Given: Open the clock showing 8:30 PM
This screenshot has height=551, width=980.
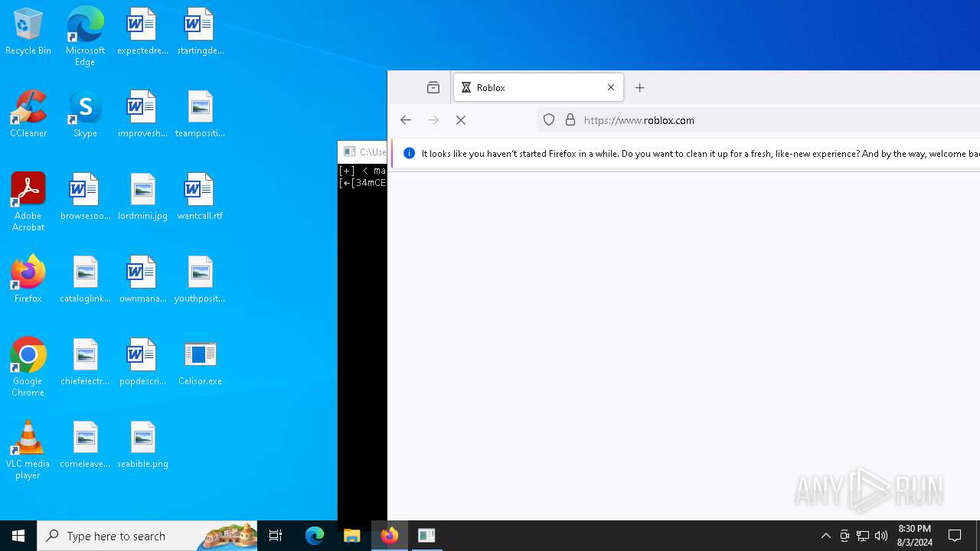Looking at the screenshot, I should [915, 536].
